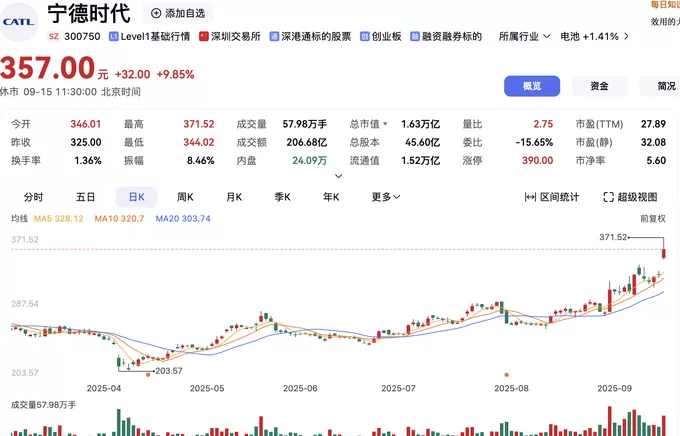Select 季K chart view

pyautogui.click(x=282, y=197)
